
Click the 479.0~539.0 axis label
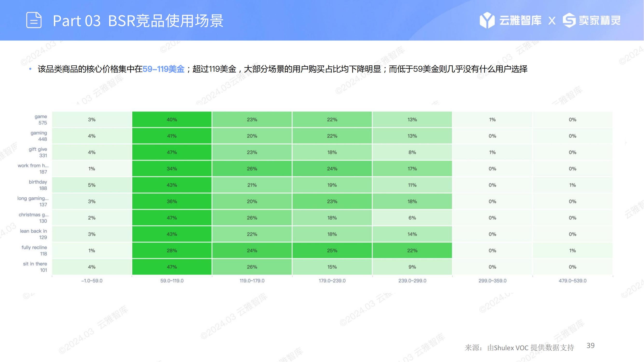click(573, 281)
